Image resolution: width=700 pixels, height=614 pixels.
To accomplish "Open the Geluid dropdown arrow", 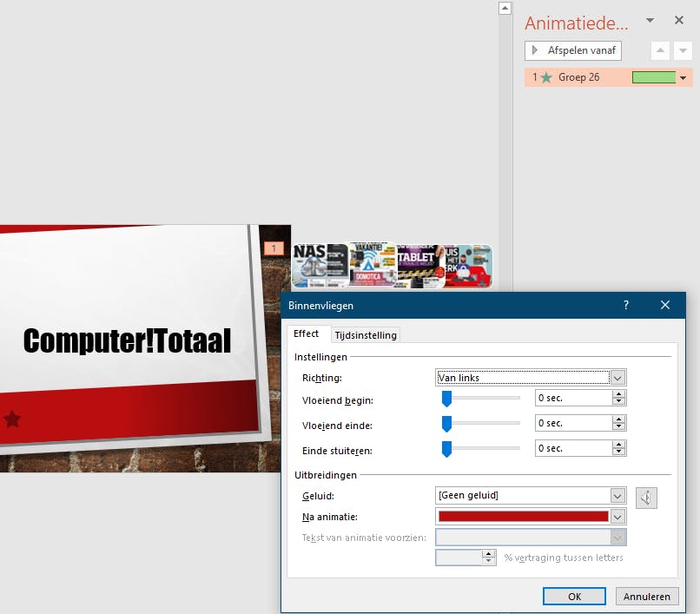I will [x=617, y=496].
